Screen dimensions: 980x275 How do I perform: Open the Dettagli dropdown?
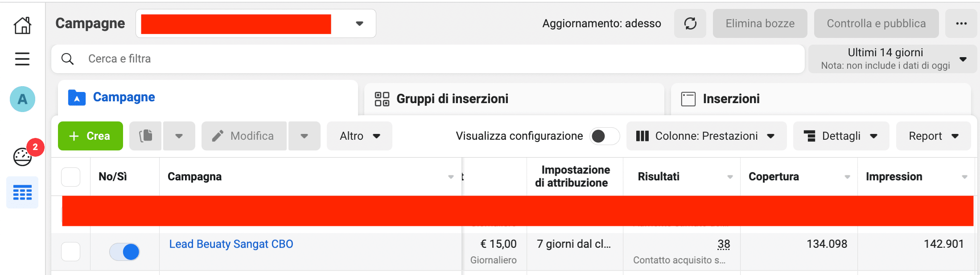(841, 136)
